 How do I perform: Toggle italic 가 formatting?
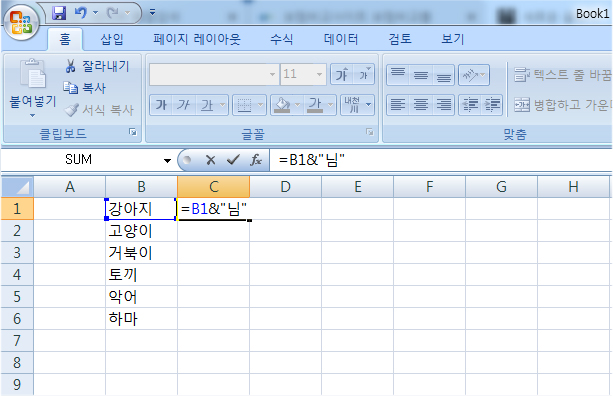(183, 105)
